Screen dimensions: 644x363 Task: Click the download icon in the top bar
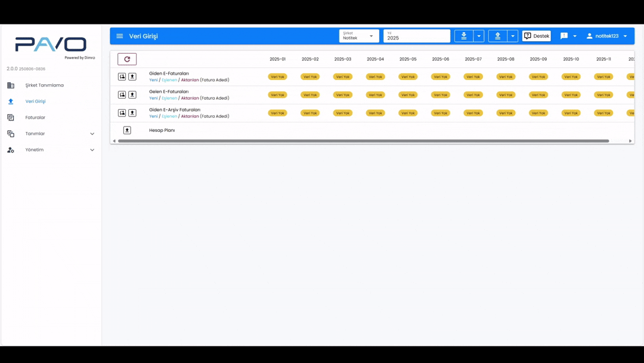point(464,36)
